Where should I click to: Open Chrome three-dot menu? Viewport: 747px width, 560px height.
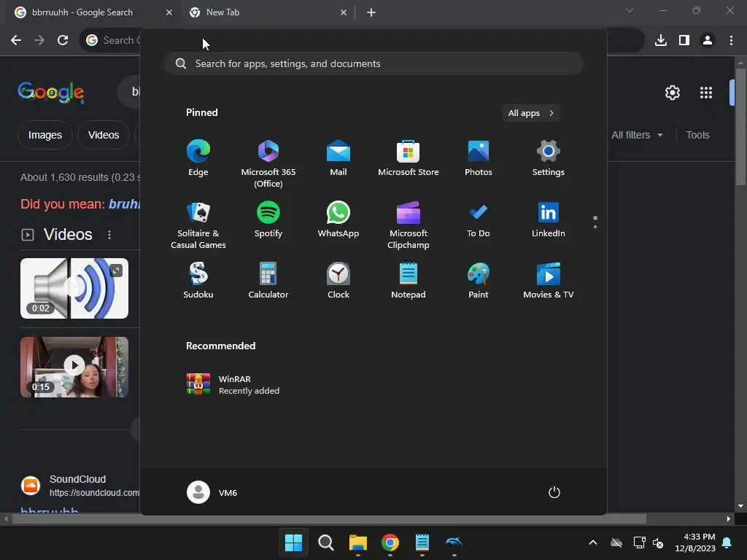731,40
